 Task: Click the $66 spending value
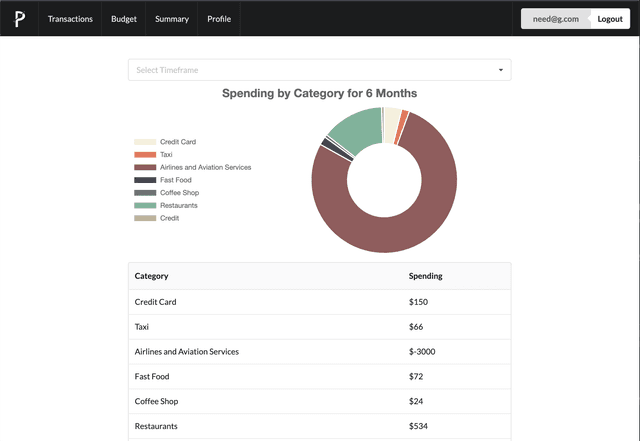click(x=416, y=327)
